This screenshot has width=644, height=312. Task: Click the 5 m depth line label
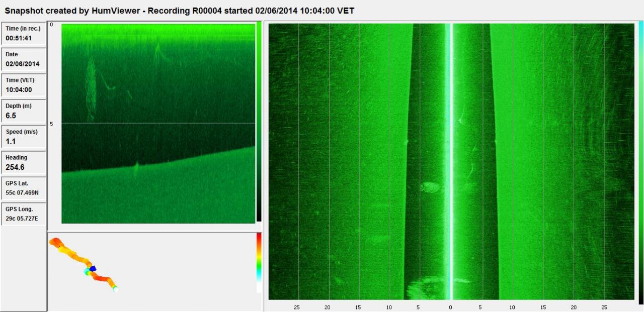pyautogui.click(x=51, y=124)
